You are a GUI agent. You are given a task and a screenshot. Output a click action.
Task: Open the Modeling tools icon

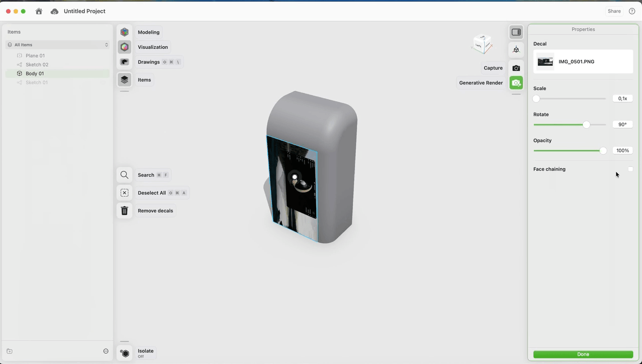point(125,32)
